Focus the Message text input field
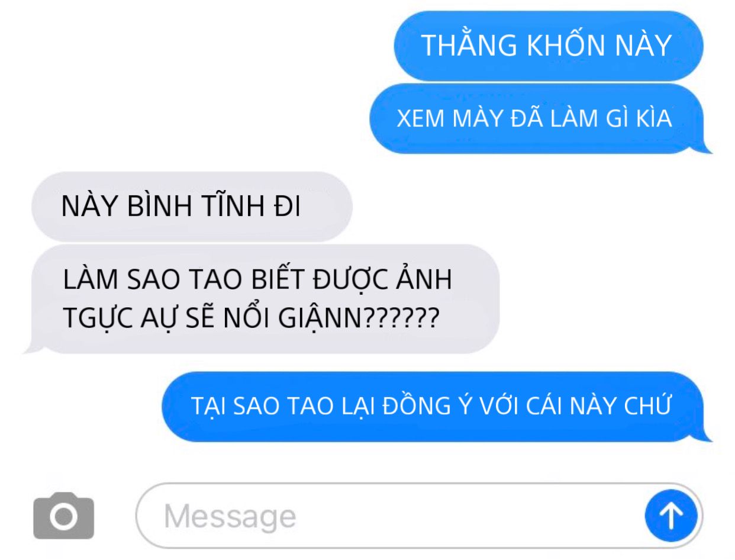Viewport: 735px width, 560px height. click(x=420, y=516)
